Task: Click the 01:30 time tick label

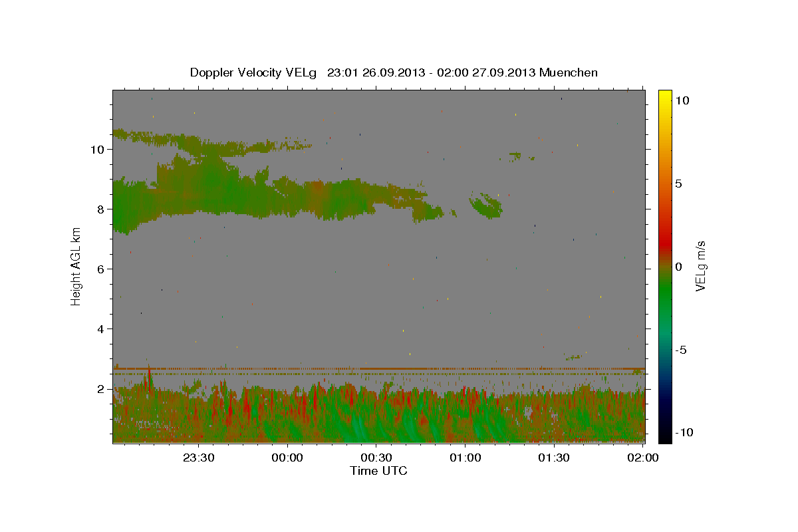Action: coord(555,458)
